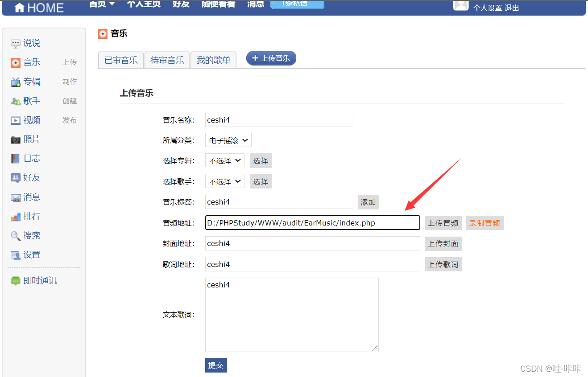Screen dimensions: 588x377
Task: Click 退出 logout link in header
Action: [x=512, y=8]
